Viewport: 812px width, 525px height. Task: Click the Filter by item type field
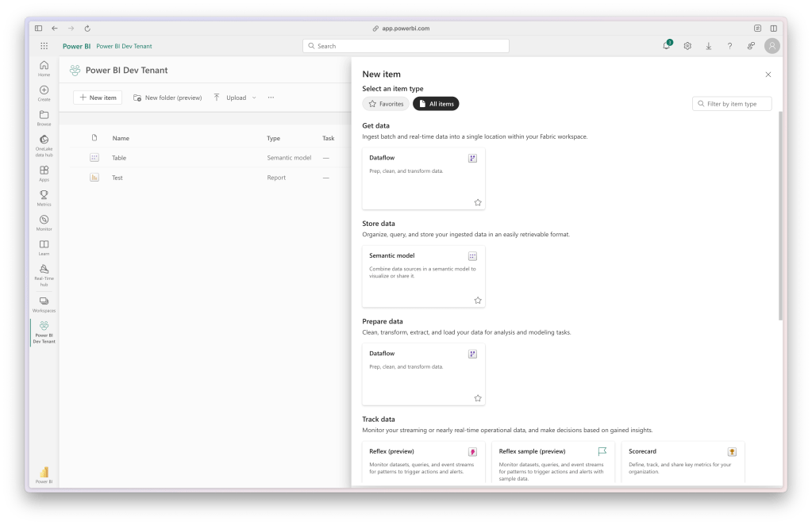click(x=732, y=104)
